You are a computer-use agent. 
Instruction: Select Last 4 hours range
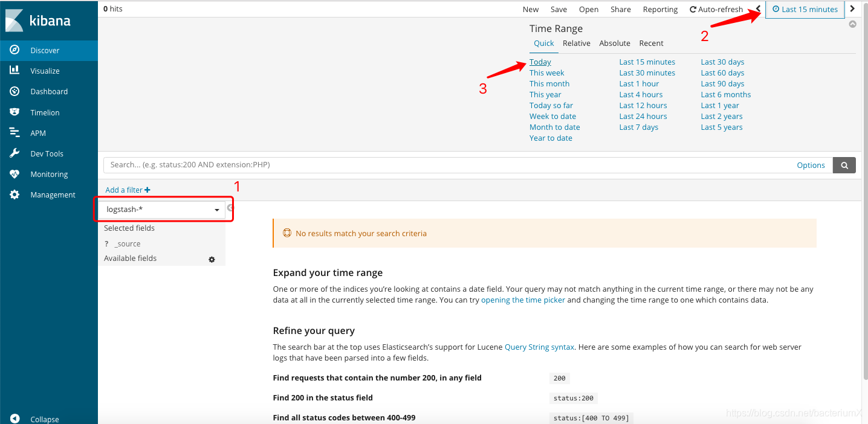pyautogui.click(x=641, y=94)
